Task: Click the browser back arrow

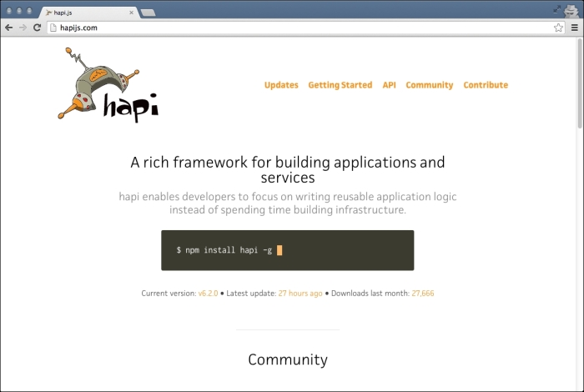Action: point(9,28)
